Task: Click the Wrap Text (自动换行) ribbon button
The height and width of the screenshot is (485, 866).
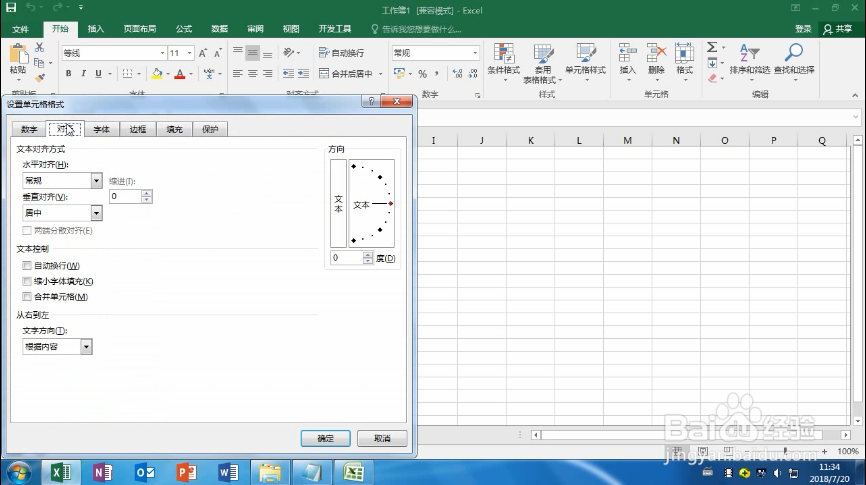Action: pyautogui.click(x=341, y=53)
